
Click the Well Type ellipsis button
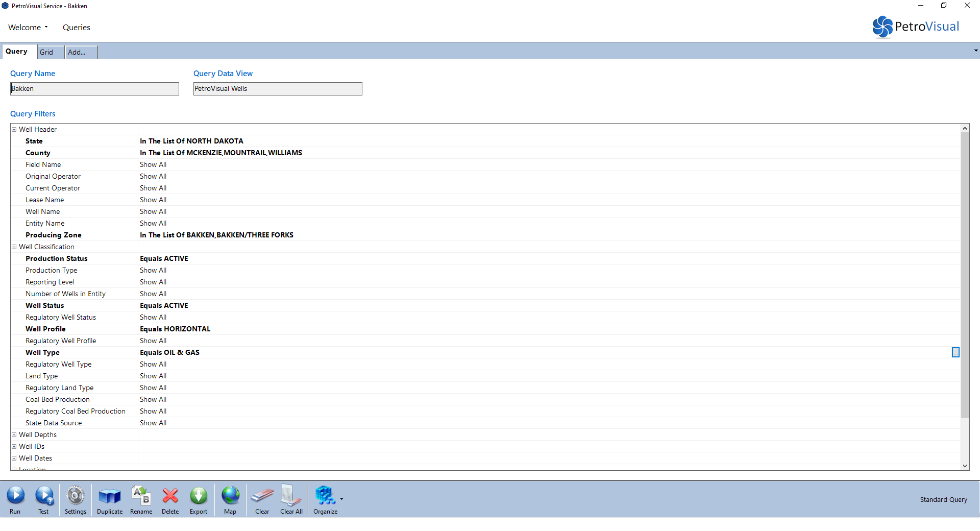coord(955,353)
